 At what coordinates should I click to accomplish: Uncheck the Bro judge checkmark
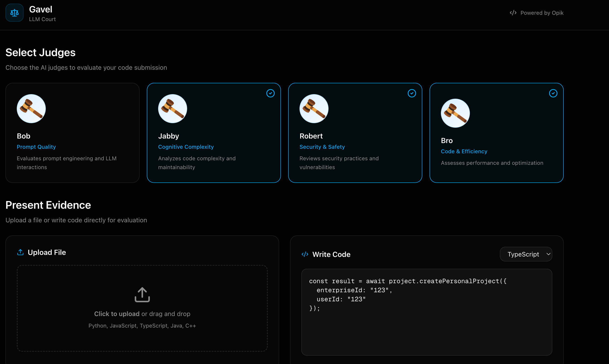(553, 93)
